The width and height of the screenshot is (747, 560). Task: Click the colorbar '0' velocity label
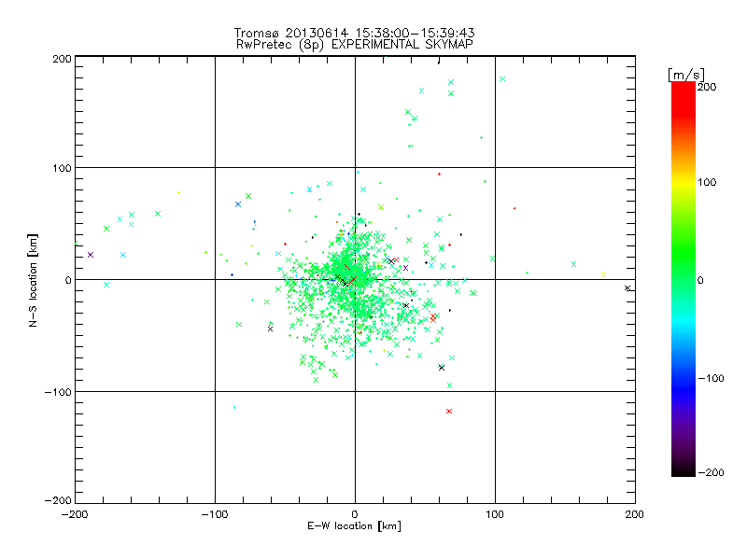pos(700,280)
